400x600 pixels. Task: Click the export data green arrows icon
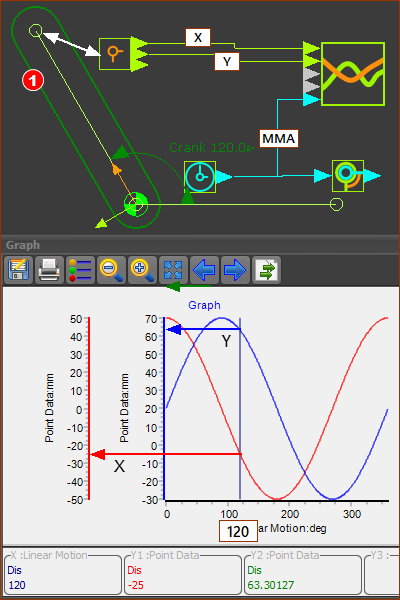click(x=266, y=270)
